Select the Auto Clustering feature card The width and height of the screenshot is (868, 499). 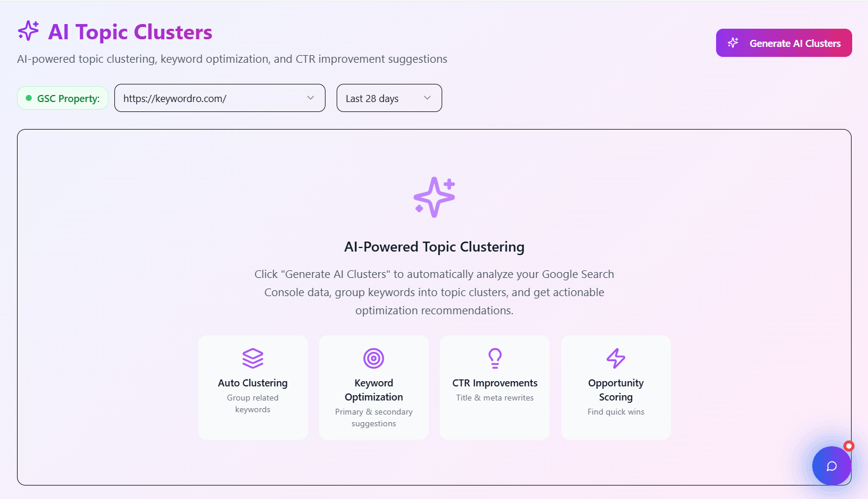253,387
